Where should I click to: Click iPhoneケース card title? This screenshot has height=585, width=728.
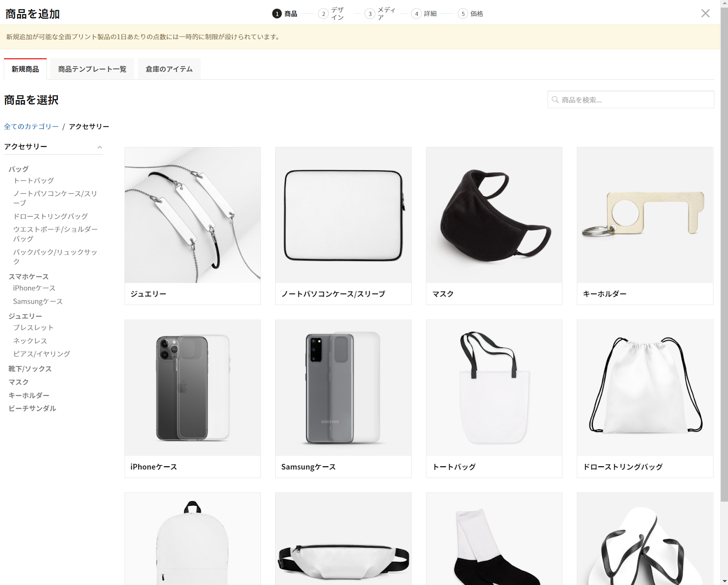154,467
